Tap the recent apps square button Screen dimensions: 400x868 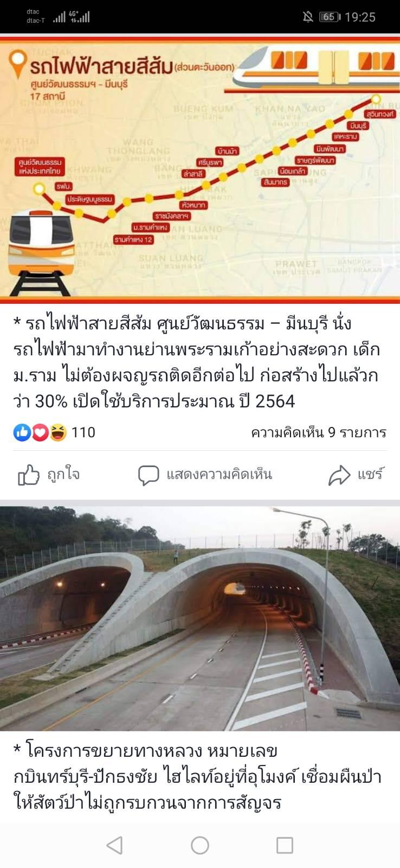[285, 845]
